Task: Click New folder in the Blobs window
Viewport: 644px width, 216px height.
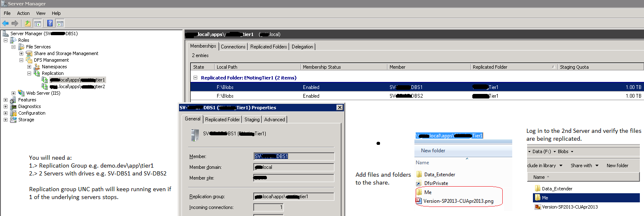Action: point(617,166)
